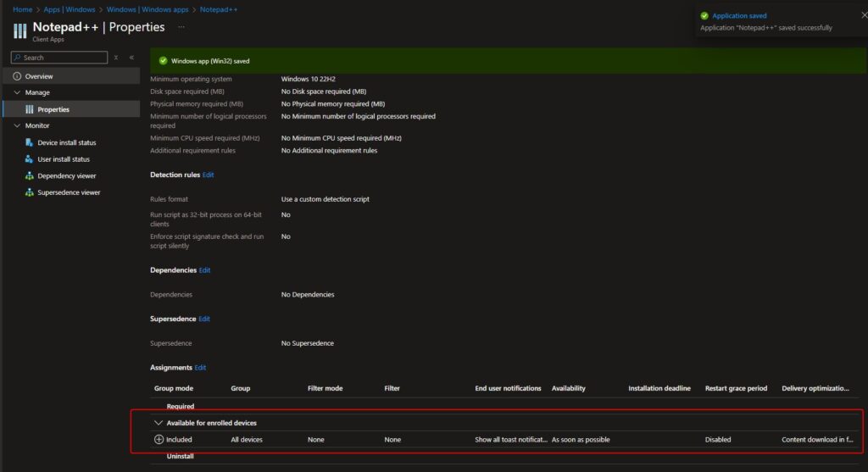
Task: Click the As soon as possible cell
Action: point(581,439)
